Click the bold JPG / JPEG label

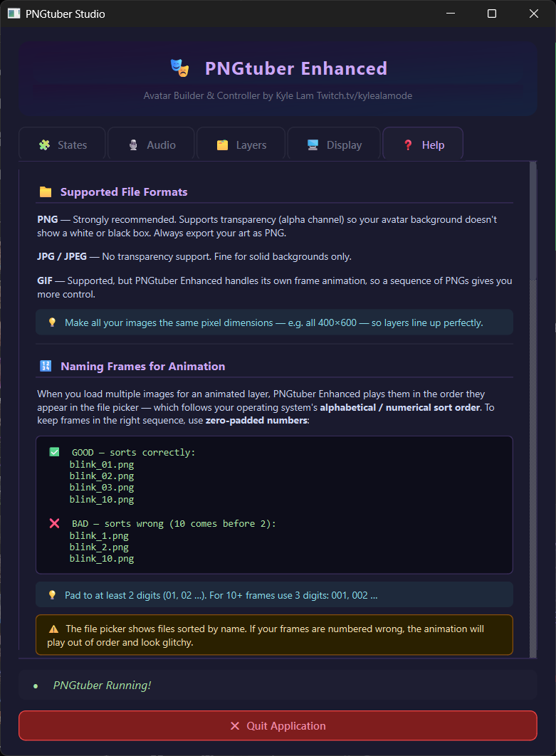62,256
